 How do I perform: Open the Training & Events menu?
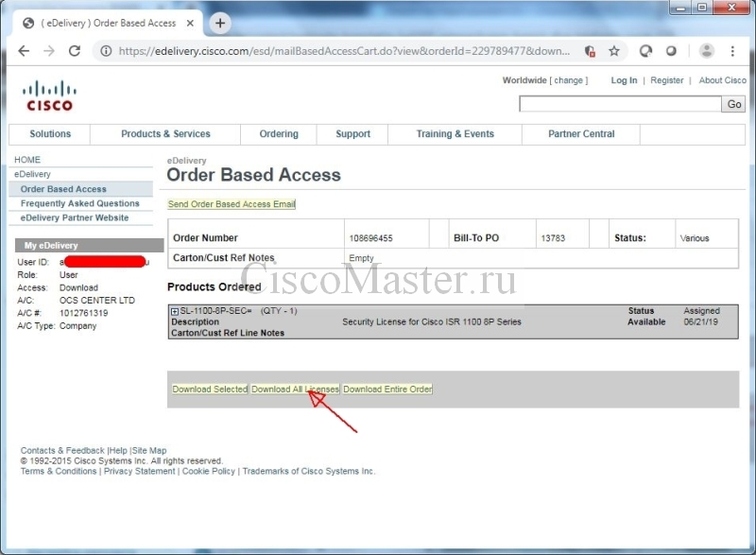coord(455,133)
